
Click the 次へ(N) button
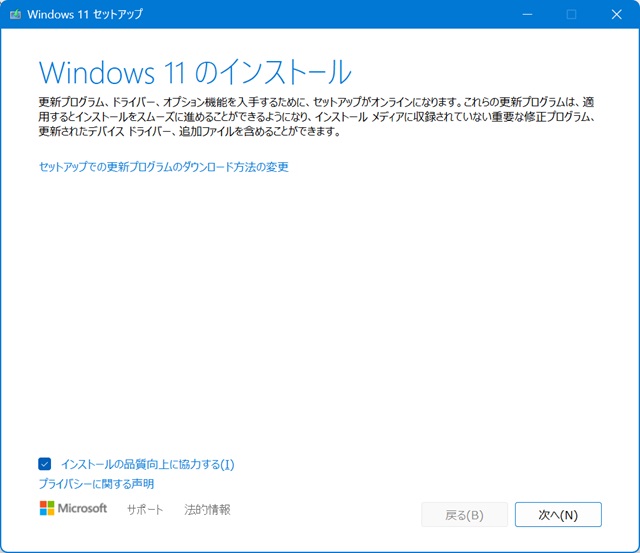click(558, 515)
